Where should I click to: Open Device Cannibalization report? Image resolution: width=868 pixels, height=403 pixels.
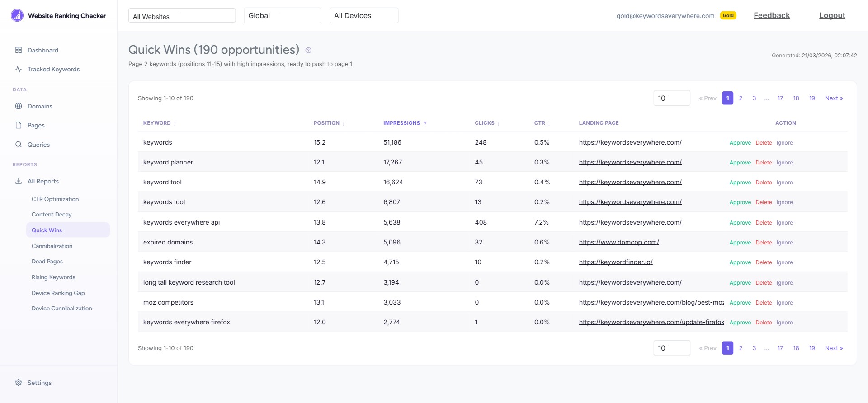click(62, 308)
